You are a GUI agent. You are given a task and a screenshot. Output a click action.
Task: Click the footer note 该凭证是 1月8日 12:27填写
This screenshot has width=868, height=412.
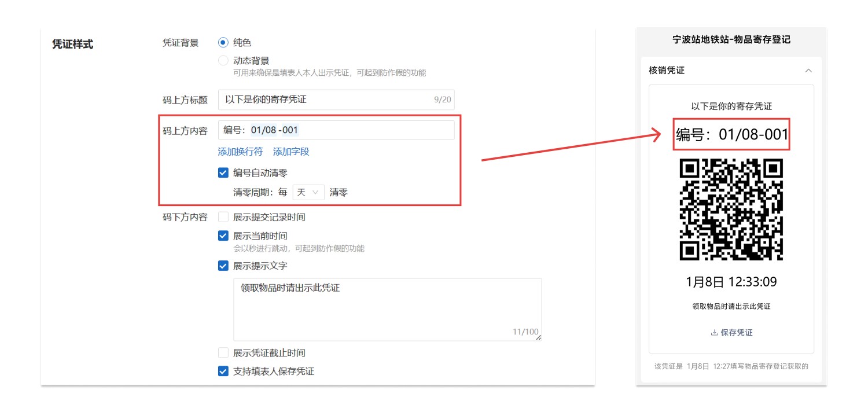pyautogui.click(x=731, y=366)
